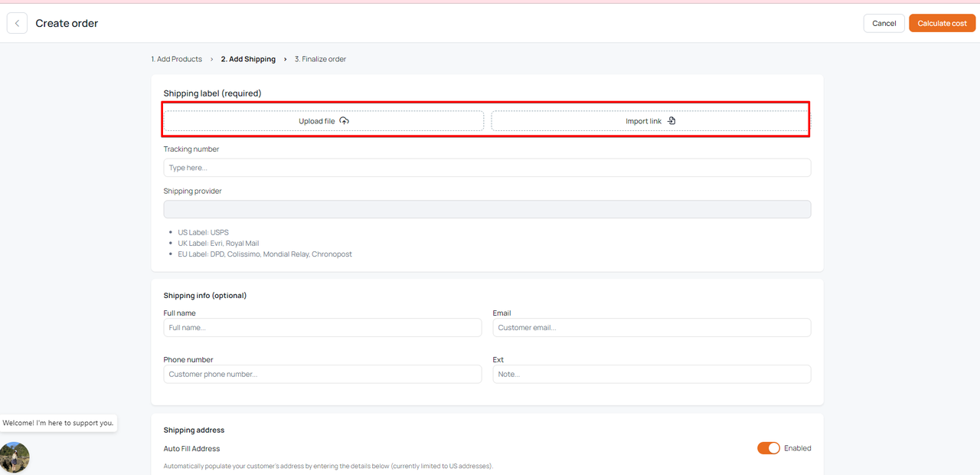The height and width of the screenshot is (475, 980).
Task: Click into the Full name field
Action: pyautogui.click(x=322, y=328)
